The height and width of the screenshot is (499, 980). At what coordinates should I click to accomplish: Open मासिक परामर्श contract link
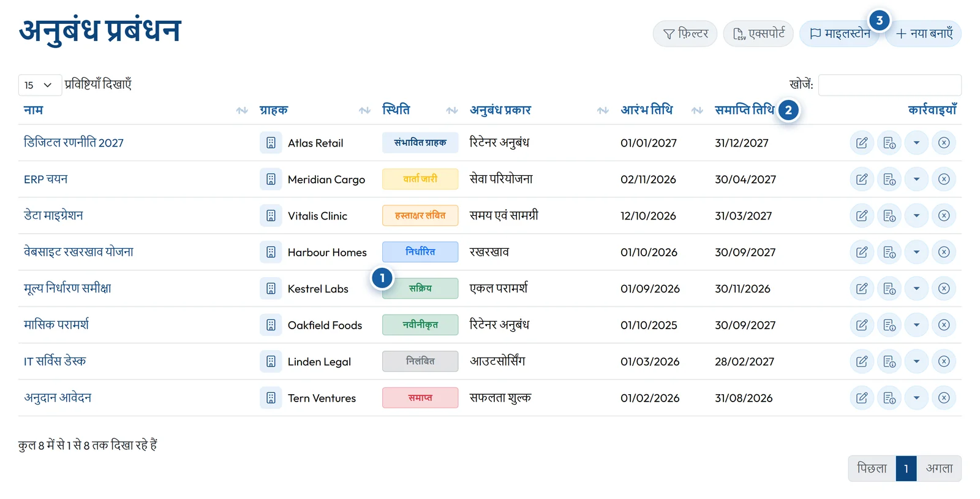56,325
